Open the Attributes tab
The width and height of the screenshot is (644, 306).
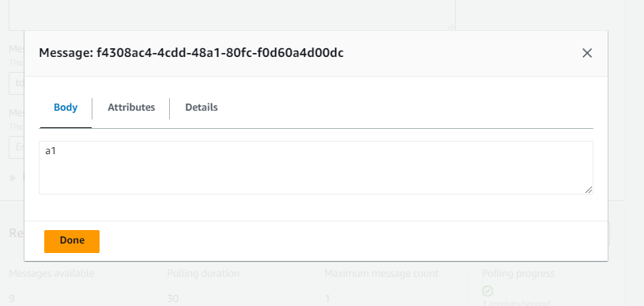pyautogui.click(x=131, y=108)
